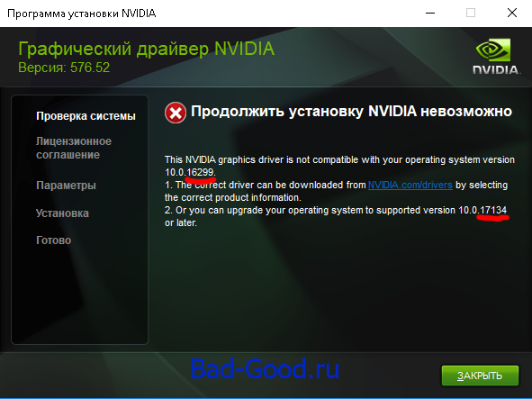Click the Продолжить установку NVIDIA невозможно heading
The image size is (532, 399).
[351, 112]
